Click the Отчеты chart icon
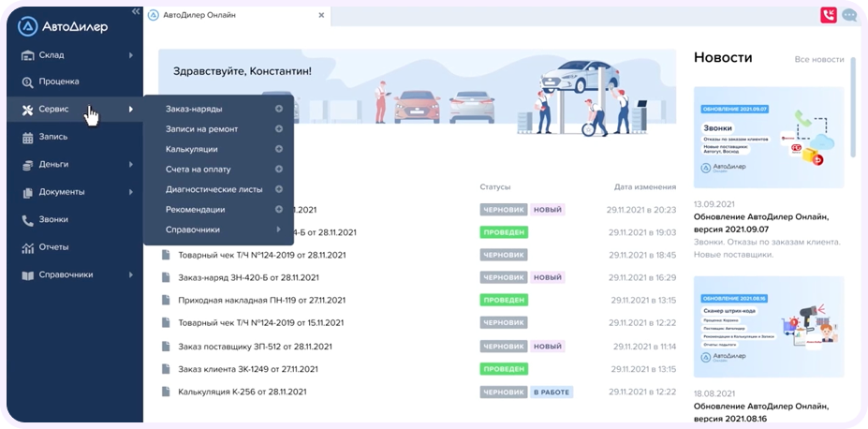The width and height of the screenshot is (868, 429). 28,247
